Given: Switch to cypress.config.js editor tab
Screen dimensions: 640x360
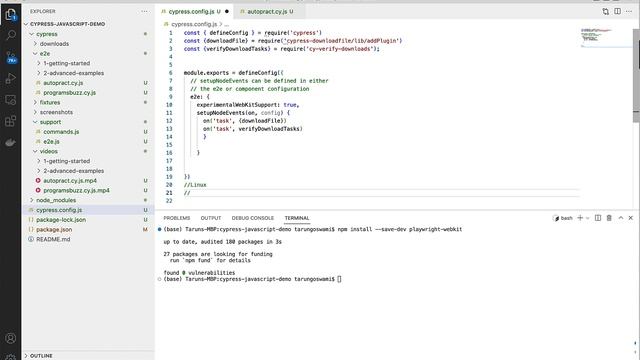Looking at the screenshot, I should 194,11.
